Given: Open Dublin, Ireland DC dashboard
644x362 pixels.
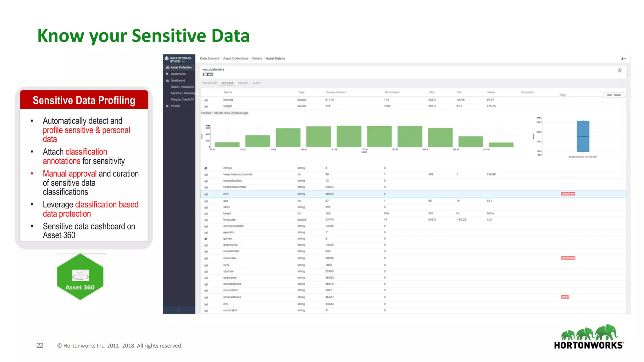Looking at the screenshot, I should (182, 87).
